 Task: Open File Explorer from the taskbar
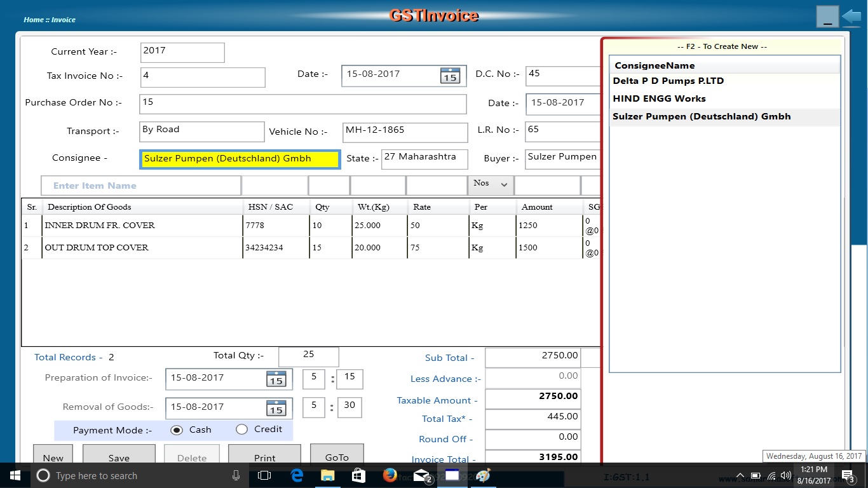point(327,475)
